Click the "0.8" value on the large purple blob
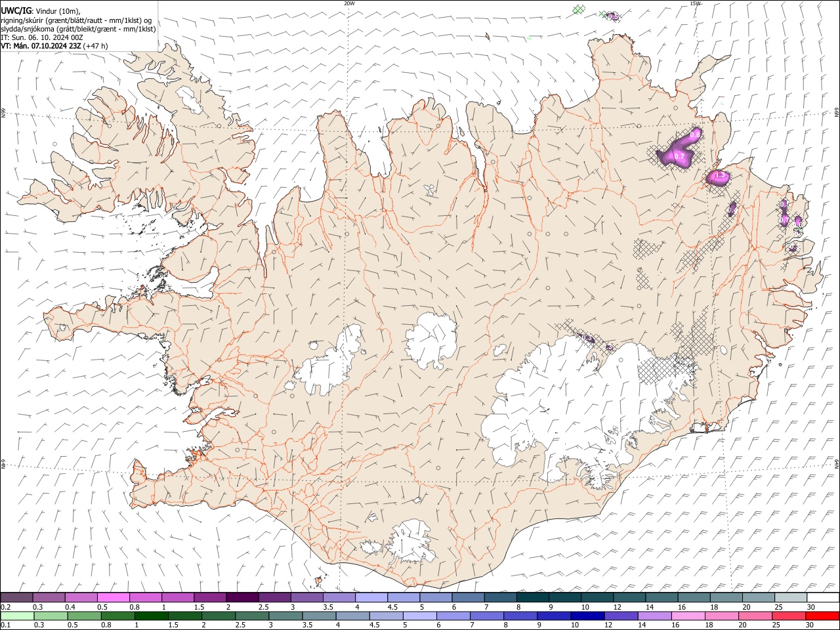The width and height of the screenshot is (840, 630). (695, 134)
